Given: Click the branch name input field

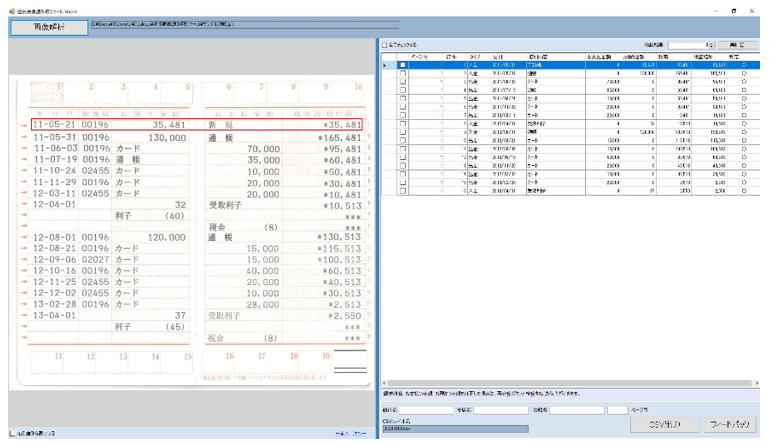Looking at the screenshot, I should [501, 410].
